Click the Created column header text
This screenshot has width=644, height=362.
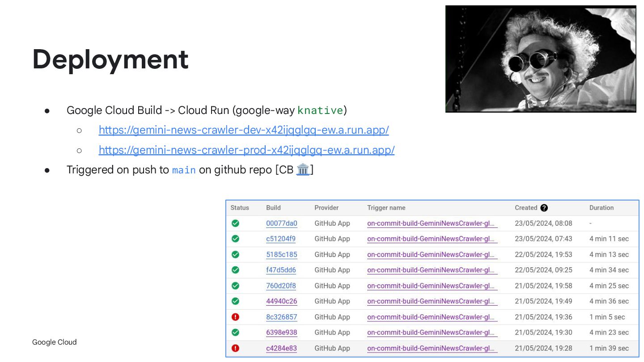click(526, 208)
